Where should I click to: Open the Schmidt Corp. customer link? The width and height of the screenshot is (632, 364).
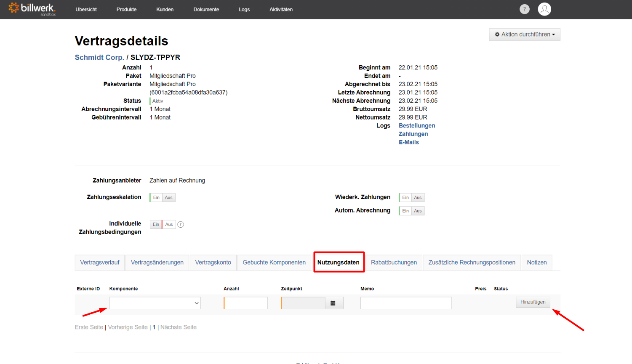click(x=99, y=58)
